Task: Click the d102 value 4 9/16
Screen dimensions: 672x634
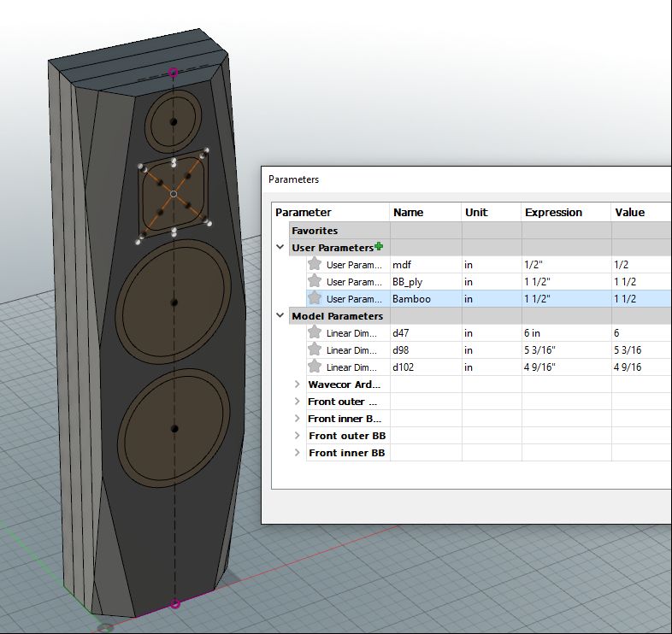Action: coord(641,367)
